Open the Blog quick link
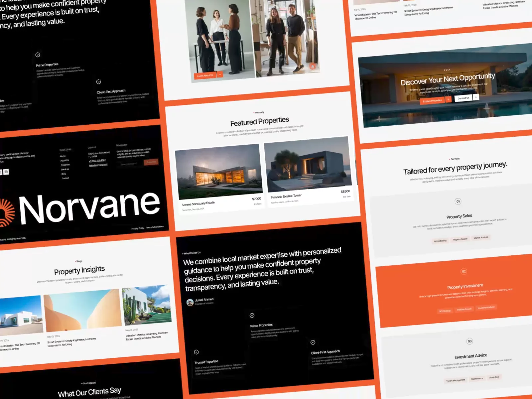Image resolution: width=532 pixels, height=399 pixels. click(x=64, y=174)
